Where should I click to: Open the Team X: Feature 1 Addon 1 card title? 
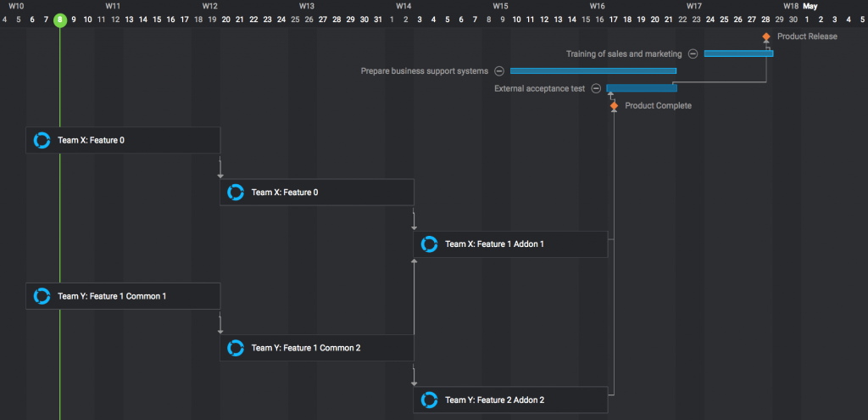(x=494, y=244)
